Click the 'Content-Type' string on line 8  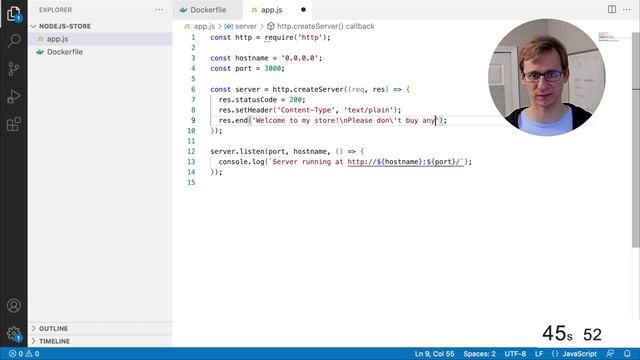click(x=307, y=110)
